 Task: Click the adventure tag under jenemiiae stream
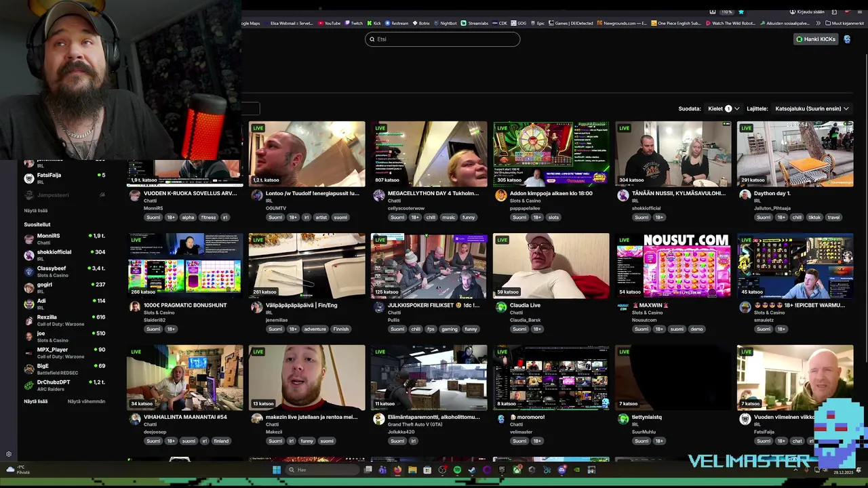pyautogui.click(x=315, y=329)
